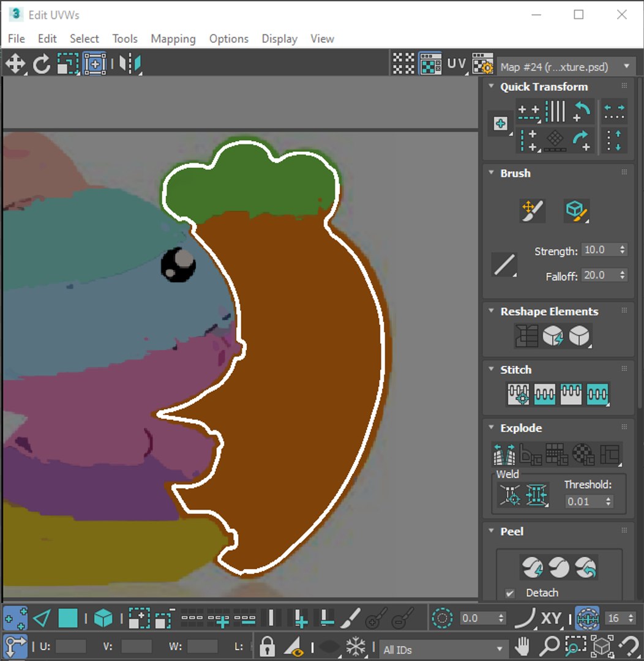The height and width of the screenshot is (661, 644).
Task: Select the Scale tool
Action: [x=68, y=64]
